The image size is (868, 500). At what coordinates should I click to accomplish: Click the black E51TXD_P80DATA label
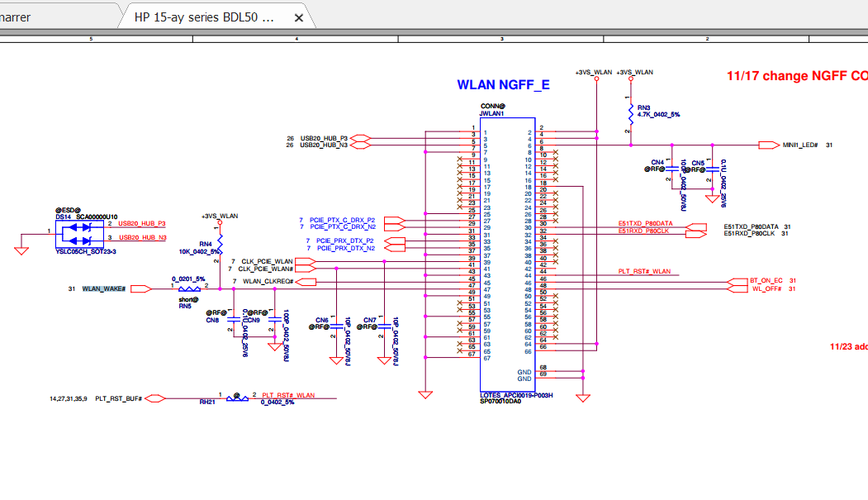(x=752, y=227)
